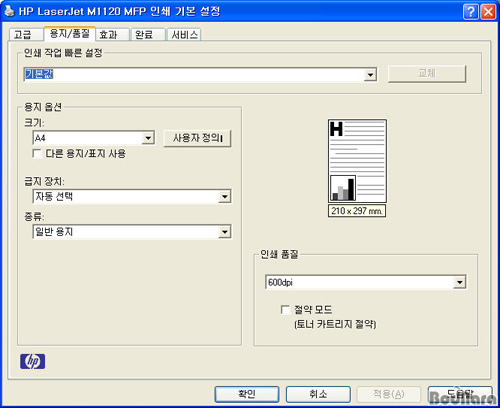The height and width of the screenshot is (408, 500).
Task: Click the 도움말 button
Action: click(460, 394)
